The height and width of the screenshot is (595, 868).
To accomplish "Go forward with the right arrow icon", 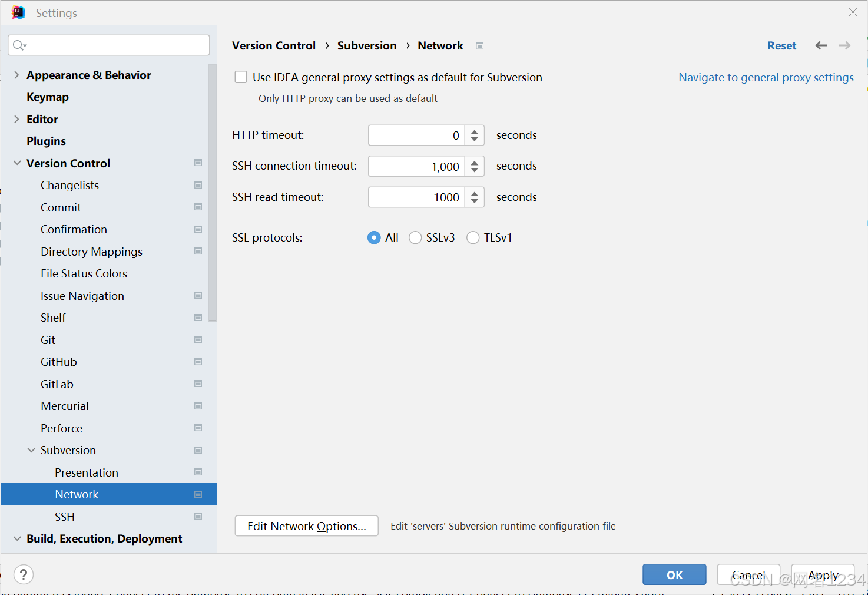I will 845,45.
